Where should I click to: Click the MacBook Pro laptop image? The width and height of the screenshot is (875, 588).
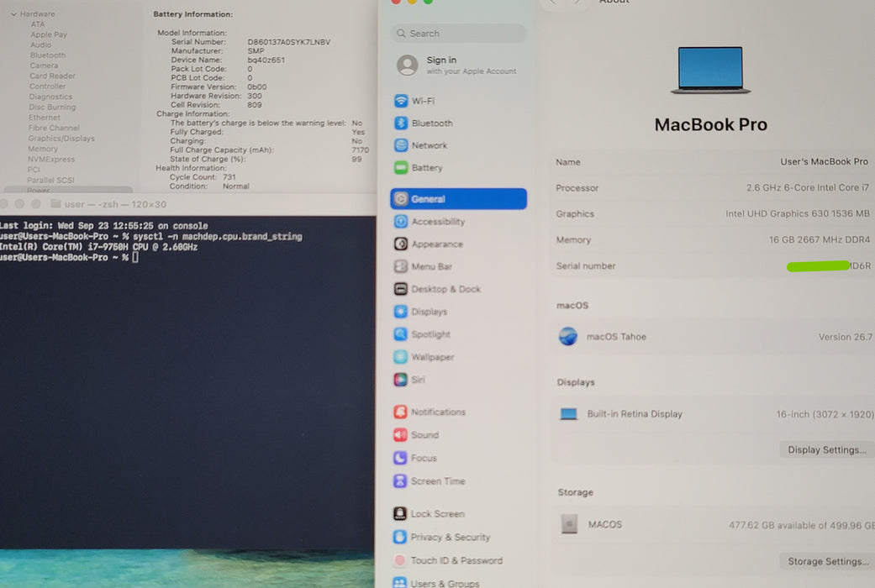710,71
